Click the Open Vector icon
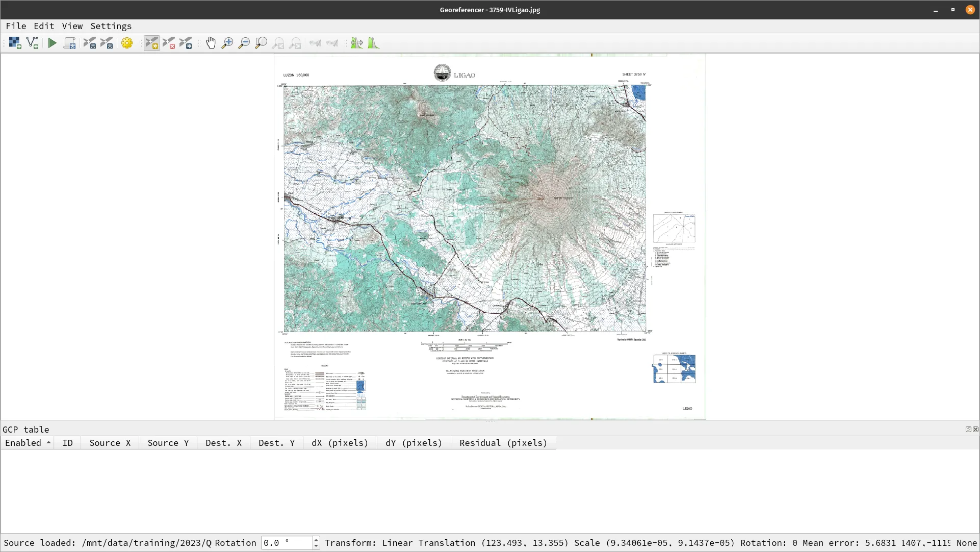 click(x=32, y=43)
